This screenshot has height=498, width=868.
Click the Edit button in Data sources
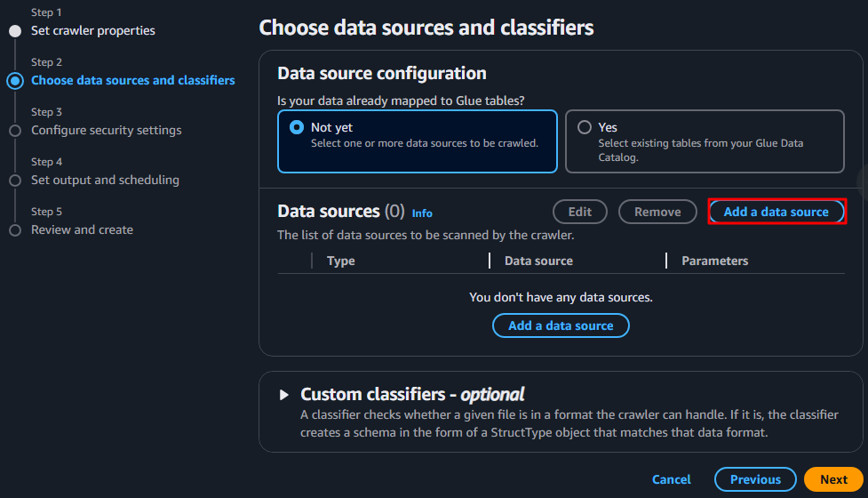(579, 212)
